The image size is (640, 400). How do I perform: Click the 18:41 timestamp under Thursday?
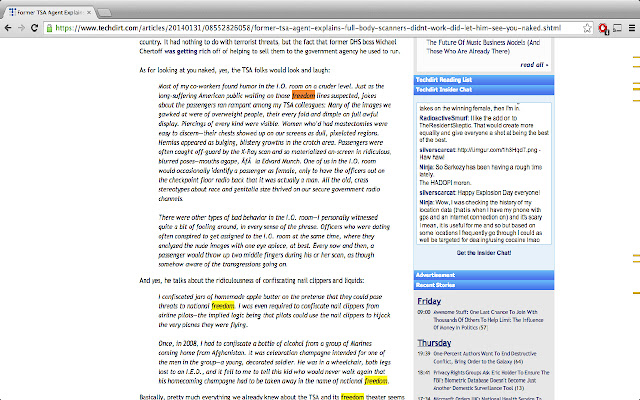click(x=424, y=373)
